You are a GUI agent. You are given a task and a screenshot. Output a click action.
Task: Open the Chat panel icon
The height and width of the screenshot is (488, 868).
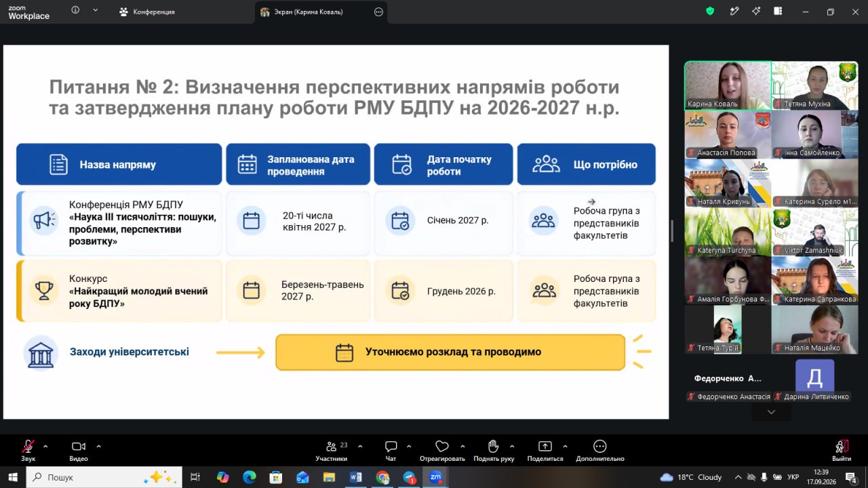pyautogui.click(x=391, y=446)
